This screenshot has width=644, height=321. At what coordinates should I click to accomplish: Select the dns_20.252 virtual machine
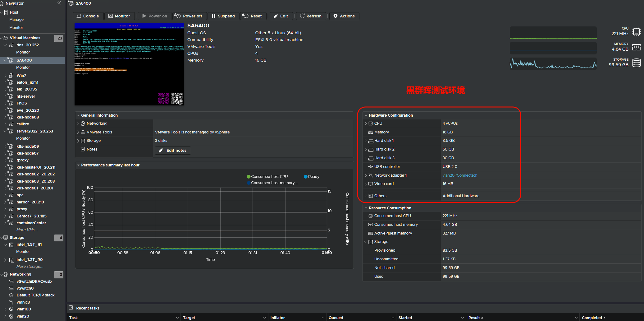pos(28,45)
